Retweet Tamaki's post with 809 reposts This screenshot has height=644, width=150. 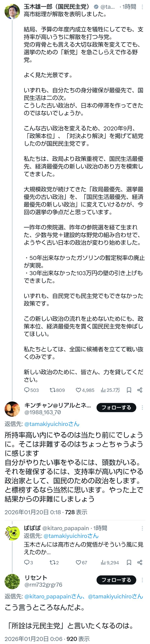[53, 390]
